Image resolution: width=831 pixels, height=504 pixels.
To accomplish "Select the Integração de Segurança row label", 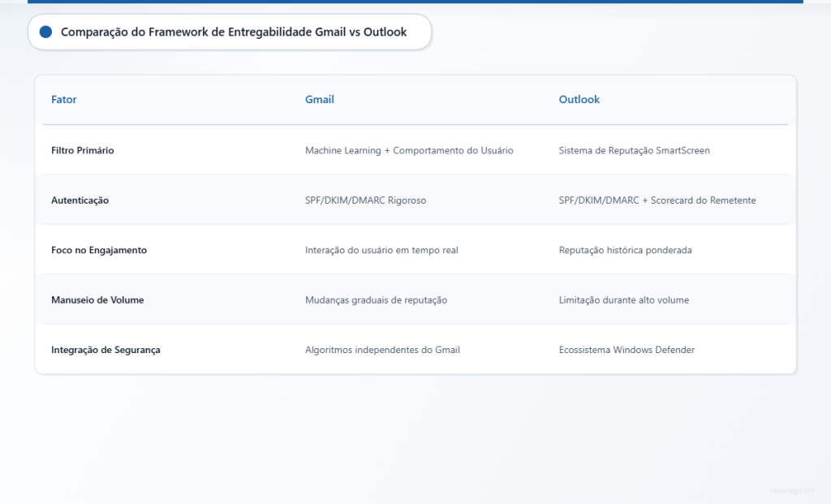I will tap(105, 350).
